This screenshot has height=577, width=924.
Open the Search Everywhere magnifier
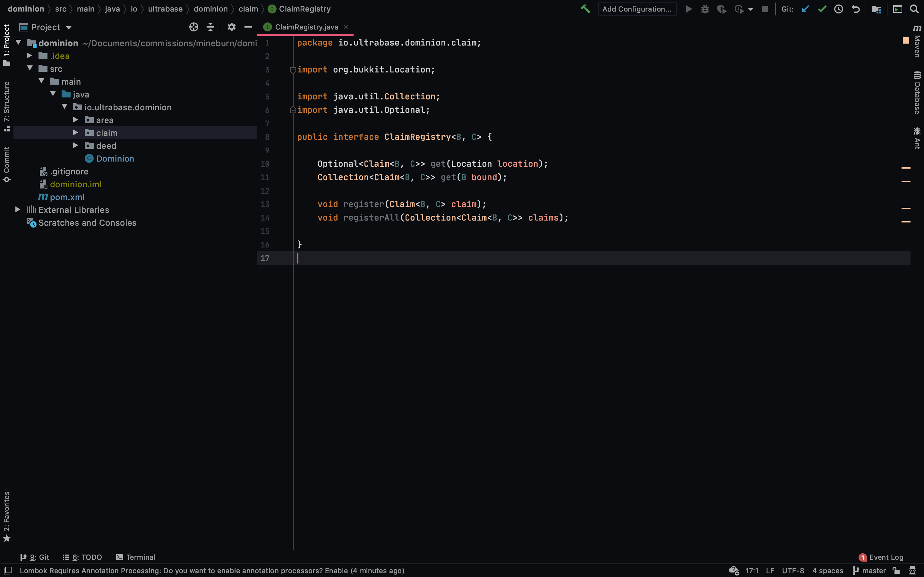(x=914, y=9)
